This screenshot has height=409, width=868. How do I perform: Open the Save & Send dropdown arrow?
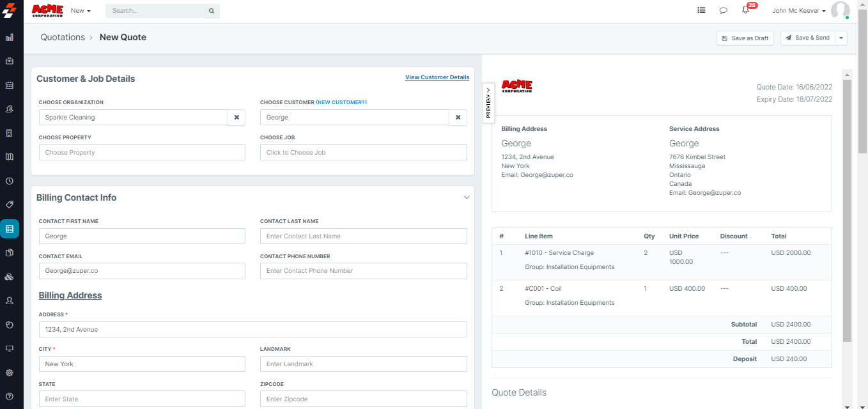[841, 38]
